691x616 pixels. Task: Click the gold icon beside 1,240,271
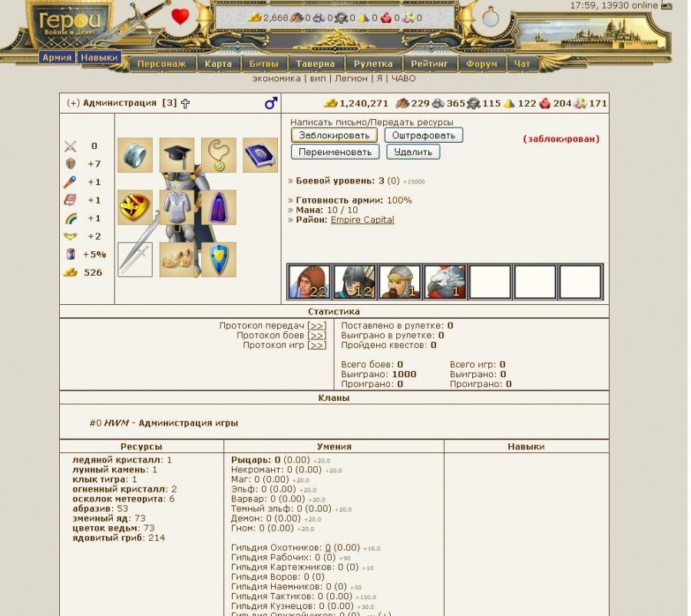pyautogui.click(x=330, y=103)
